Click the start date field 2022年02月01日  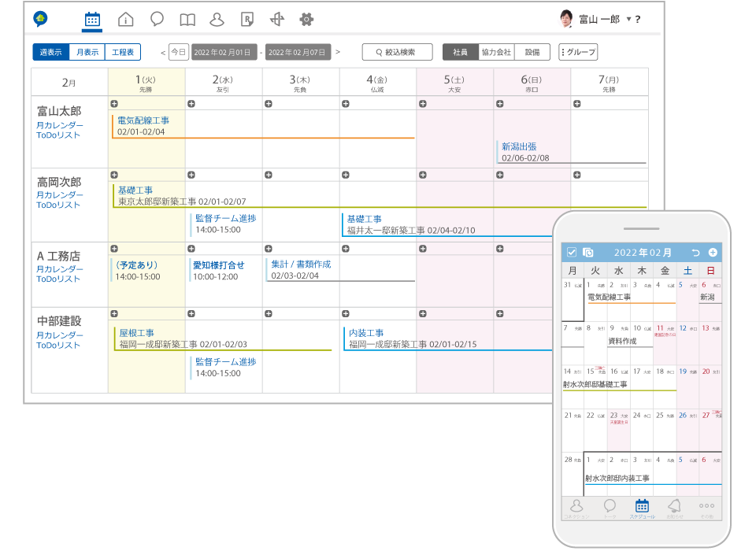pos(224,52)
